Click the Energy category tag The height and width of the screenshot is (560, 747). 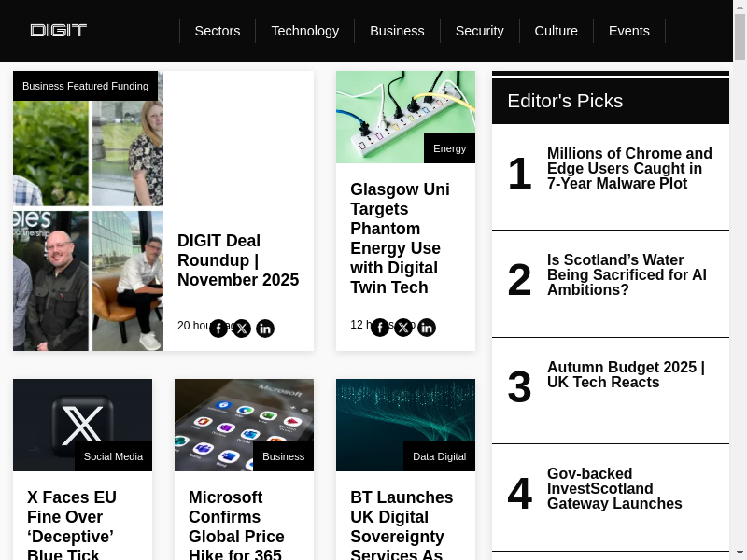coord(449,148)
